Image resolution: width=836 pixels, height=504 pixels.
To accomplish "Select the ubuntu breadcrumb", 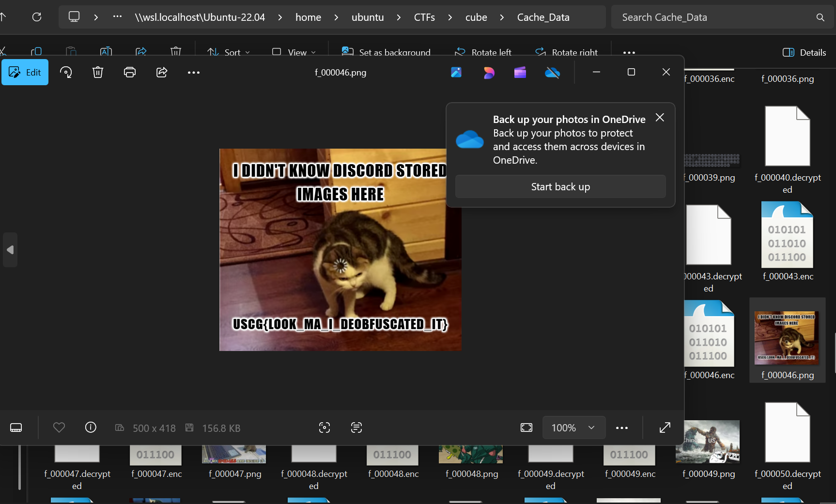I will coord(368,17).
